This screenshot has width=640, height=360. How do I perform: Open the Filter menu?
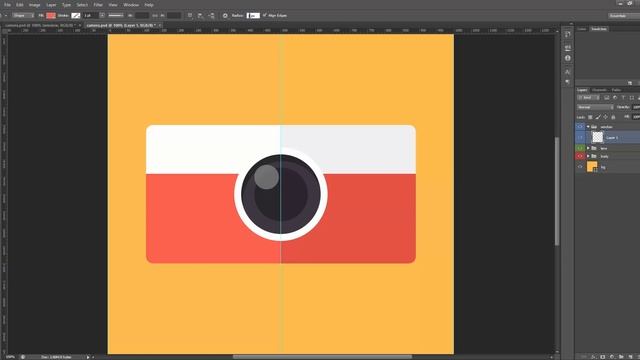98,5
